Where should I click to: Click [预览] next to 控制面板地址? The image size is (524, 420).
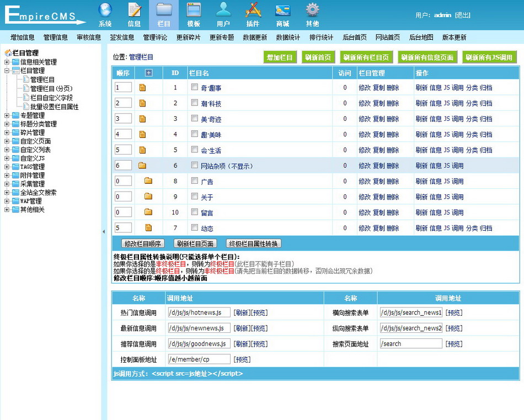(x=242, y=359)
